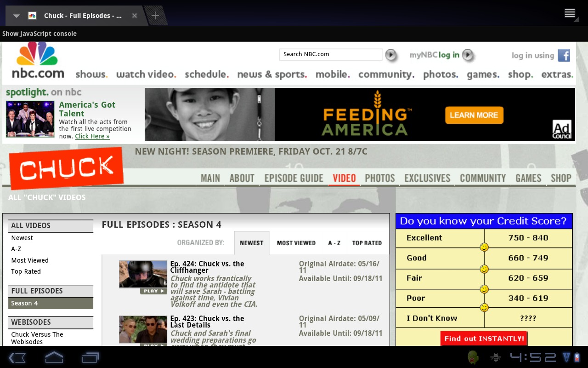Go to Chuck GAMES tab
This screenshot has height=368, width=588.
click(528, 178)
